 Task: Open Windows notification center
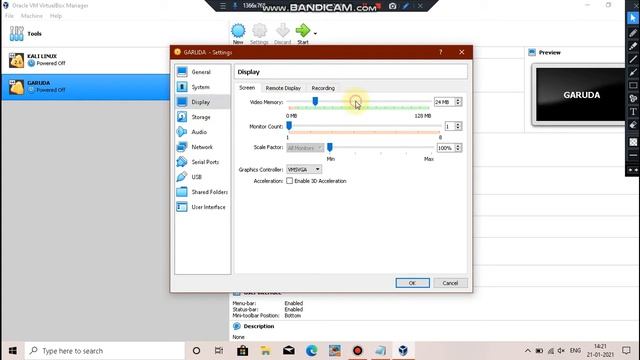click(x=626, y=351)
